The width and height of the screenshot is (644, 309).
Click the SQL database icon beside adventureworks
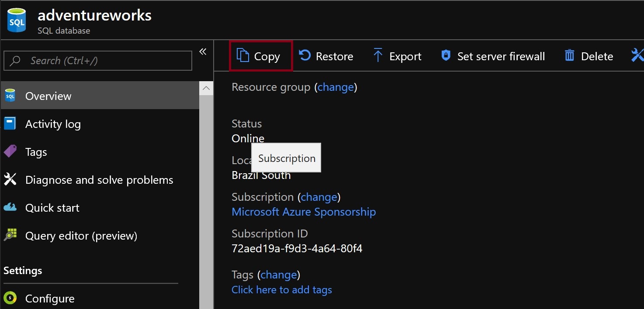pyautogui.click(x=16, y=20)
